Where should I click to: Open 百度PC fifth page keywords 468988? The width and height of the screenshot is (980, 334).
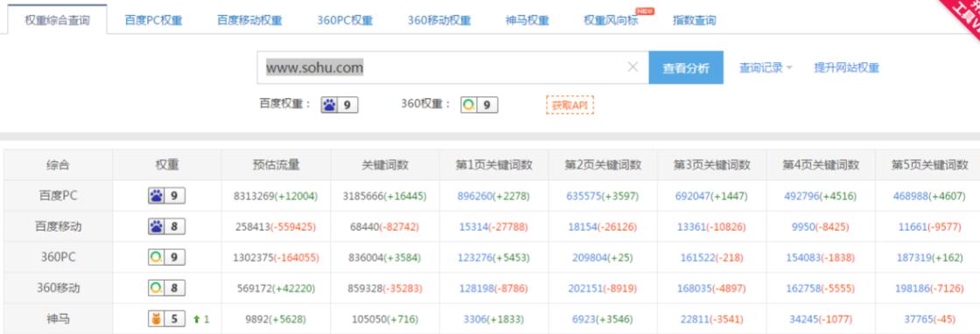click(x=911, y=196)
